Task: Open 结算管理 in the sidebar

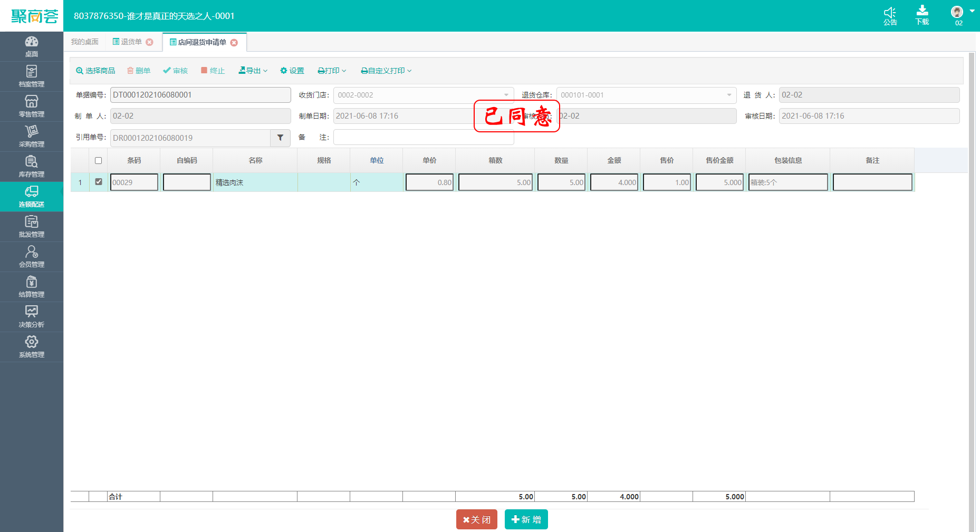Action: click(x=32, y=287)
